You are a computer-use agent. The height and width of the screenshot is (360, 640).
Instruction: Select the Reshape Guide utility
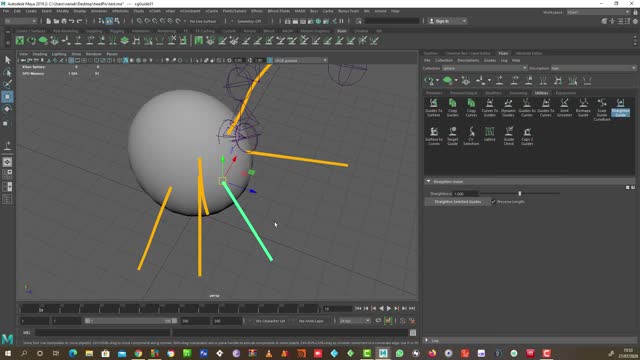pyautogui.click(x=583, y=107)
